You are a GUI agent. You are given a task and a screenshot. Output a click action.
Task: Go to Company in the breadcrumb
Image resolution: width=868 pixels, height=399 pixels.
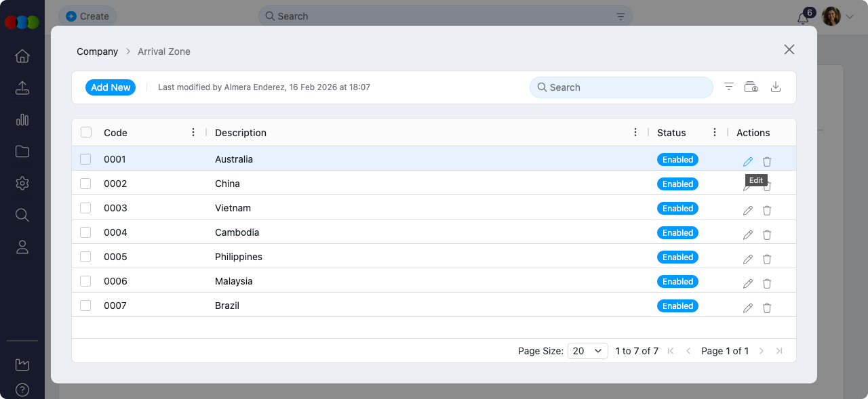97,51
